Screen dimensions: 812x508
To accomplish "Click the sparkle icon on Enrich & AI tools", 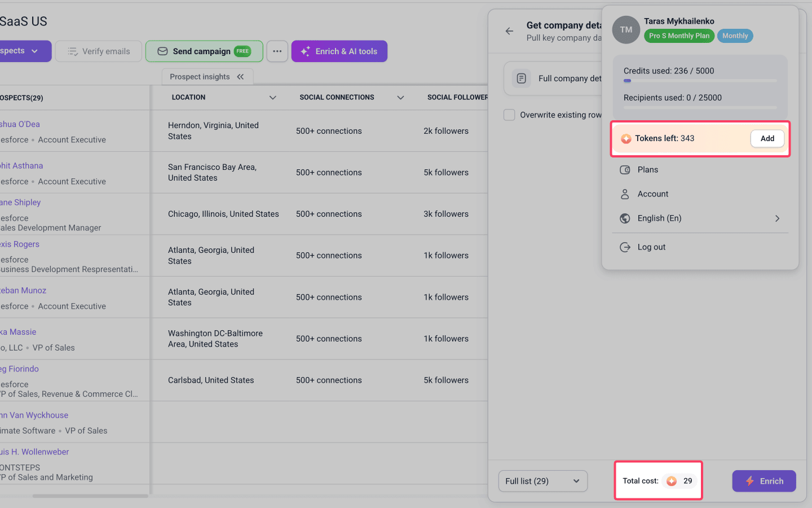I will tap(305, 51).
